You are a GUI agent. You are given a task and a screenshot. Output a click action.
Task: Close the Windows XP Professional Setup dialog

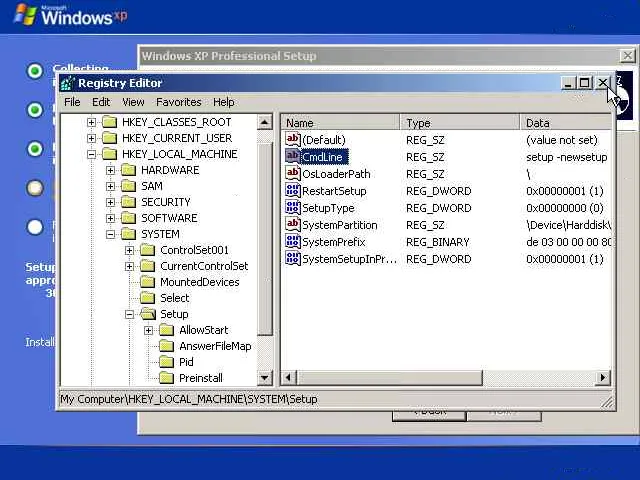(627, 56)
